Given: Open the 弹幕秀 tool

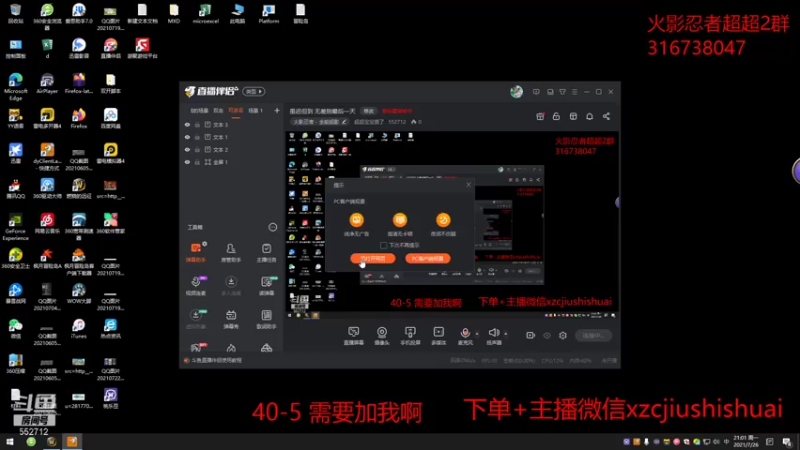Looking at the screenshot, I should [x=231, y=319].
